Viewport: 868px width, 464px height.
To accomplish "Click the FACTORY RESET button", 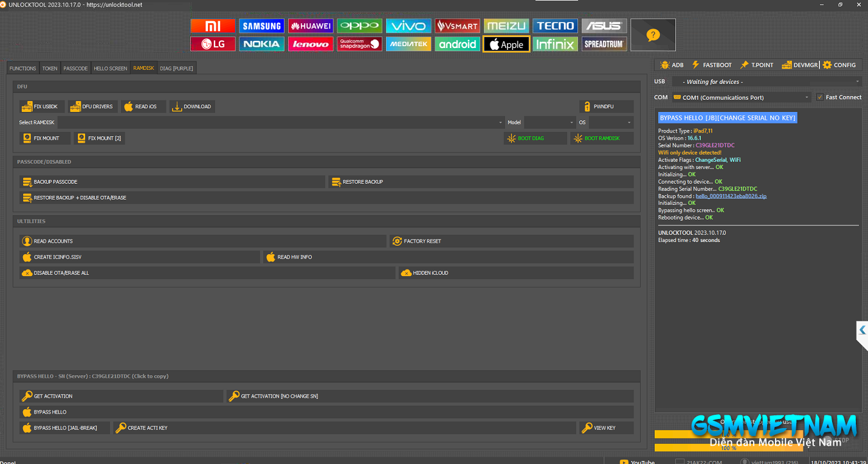I will pyautogui.click(x=511, y=241).
